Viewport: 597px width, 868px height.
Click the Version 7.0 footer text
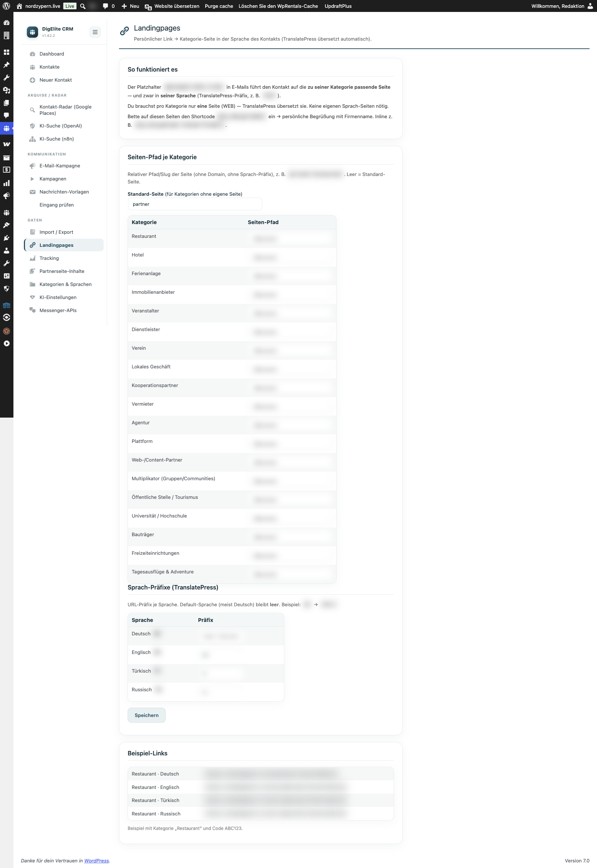click(x=577, y=861)
